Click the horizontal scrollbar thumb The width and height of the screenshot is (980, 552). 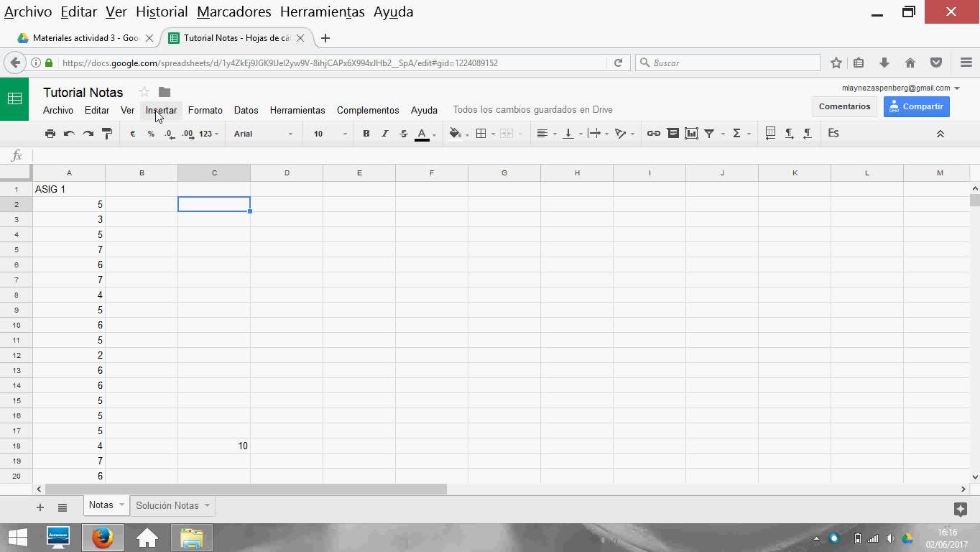[246, 489]
